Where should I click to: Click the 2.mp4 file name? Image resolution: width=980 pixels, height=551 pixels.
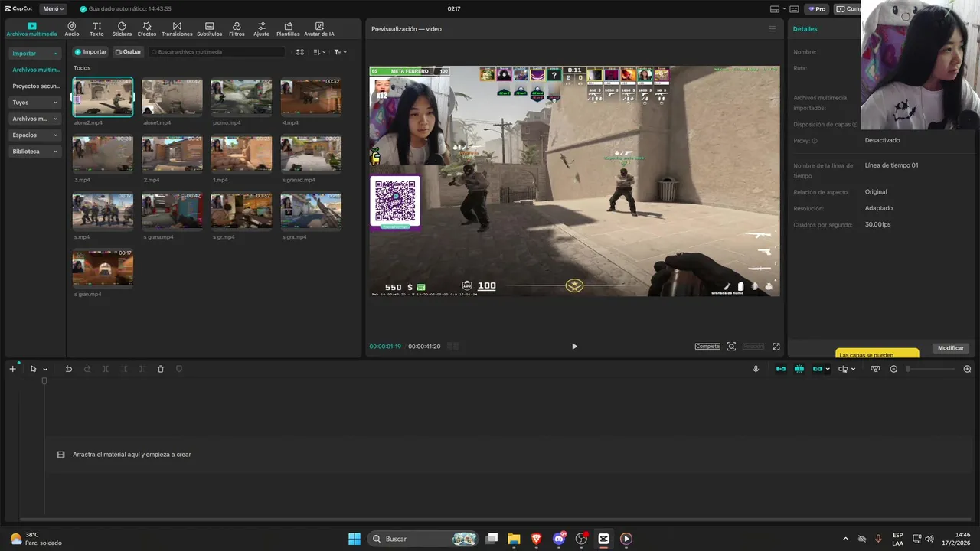(x=152, y=180)
